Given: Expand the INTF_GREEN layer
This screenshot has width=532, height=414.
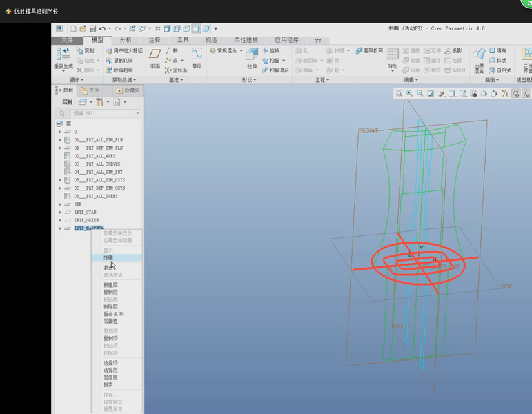Looking at the screenshot, I should tap(60, 220).
